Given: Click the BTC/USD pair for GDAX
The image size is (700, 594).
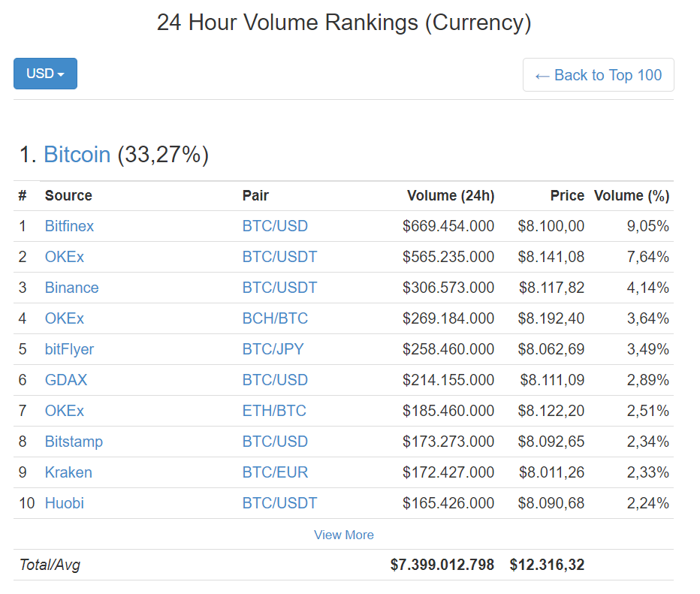Looking at the screenshot, I should coord(275,380).
